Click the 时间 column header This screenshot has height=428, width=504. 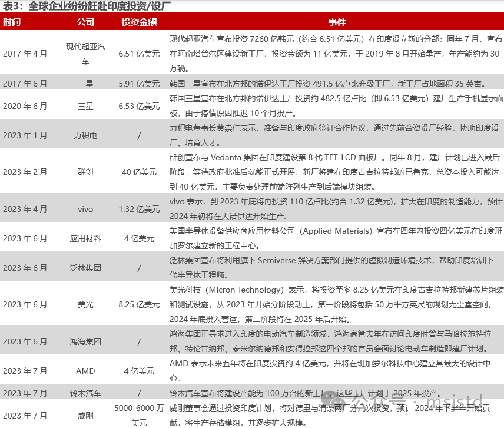click(x=12, y=22)
